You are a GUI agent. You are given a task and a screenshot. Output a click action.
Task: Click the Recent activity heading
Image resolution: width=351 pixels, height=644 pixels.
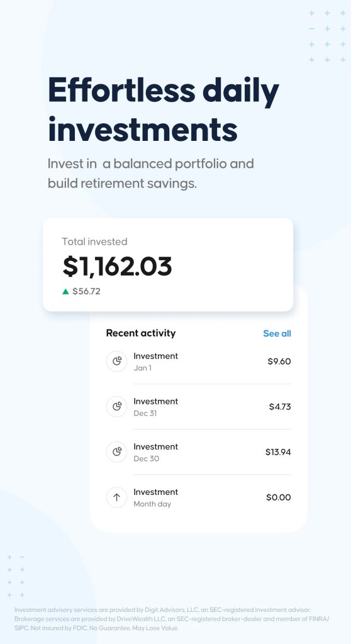(x=140, y=333)
